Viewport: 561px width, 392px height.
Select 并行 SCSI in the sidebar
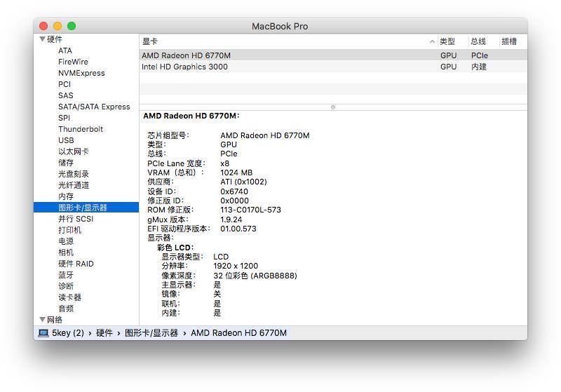(76, 219)
